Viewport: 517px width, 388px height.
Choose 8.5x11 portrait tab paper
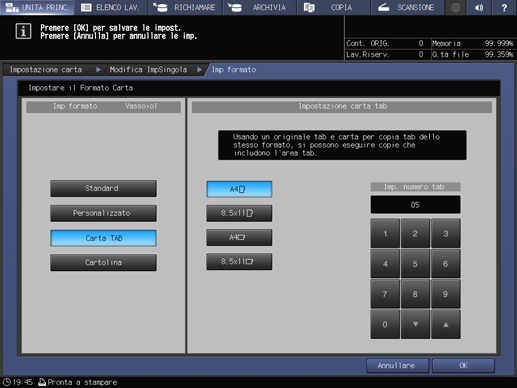pyautogui.click(x=239, y=213)
